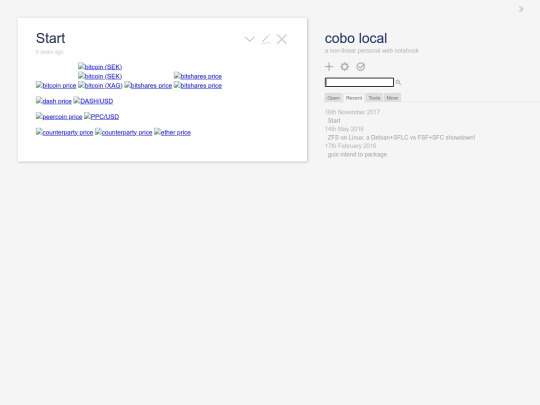
Task: Follow the peercoin price link
Action: coord(59,116)
